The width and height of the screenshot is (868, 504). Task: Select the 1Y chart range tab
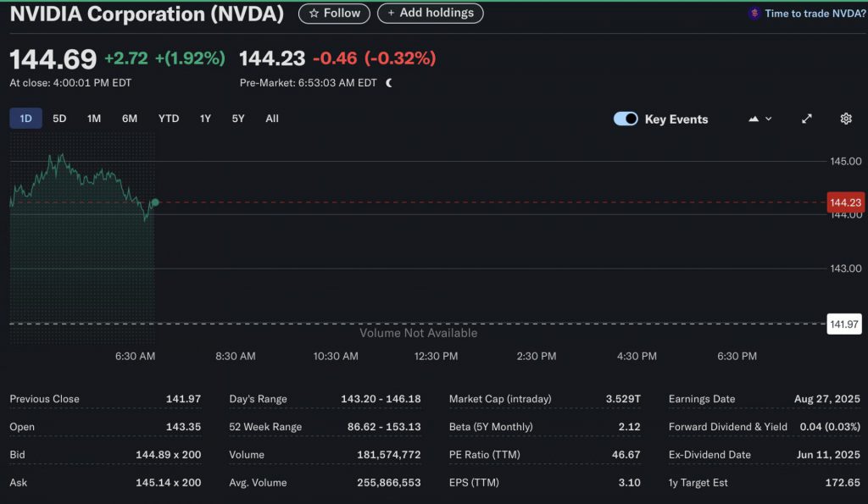tap(205, 119)
